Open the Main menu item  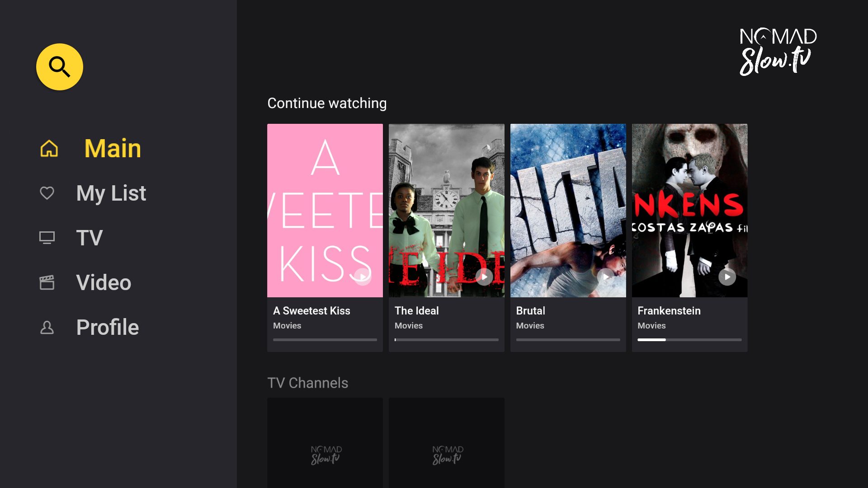(113, 148)
